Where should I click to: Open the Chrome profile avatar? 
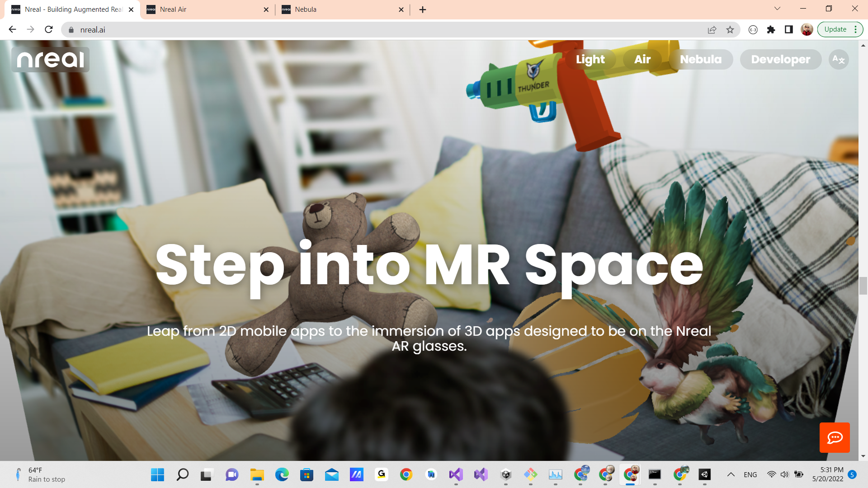coord(807,30)
